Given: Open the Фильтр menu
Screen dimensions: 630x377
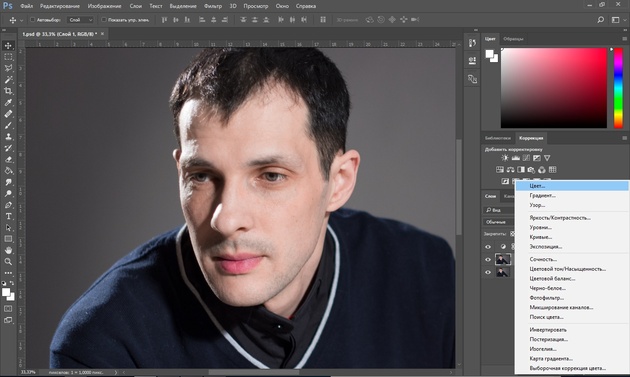Looking at the screenshot, I should (213, 6).
